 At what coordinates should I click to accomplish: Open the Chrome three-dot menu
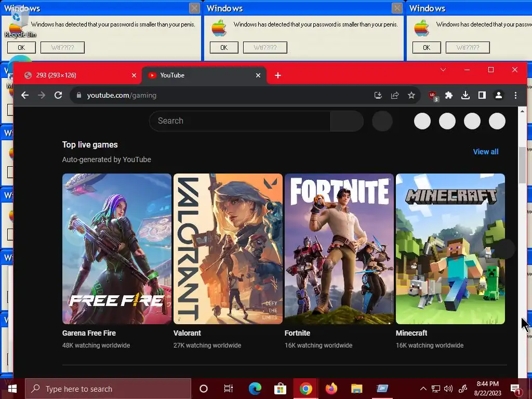515,96
